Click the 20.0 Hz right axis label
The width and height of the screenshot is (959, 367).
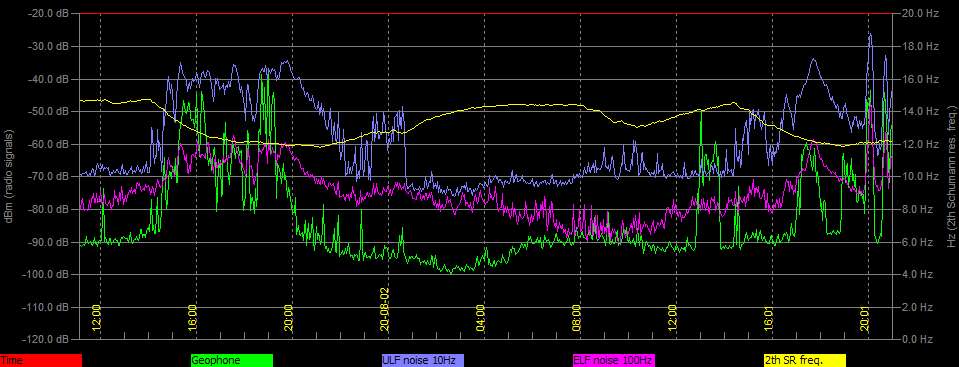click(x=919, y=13)
